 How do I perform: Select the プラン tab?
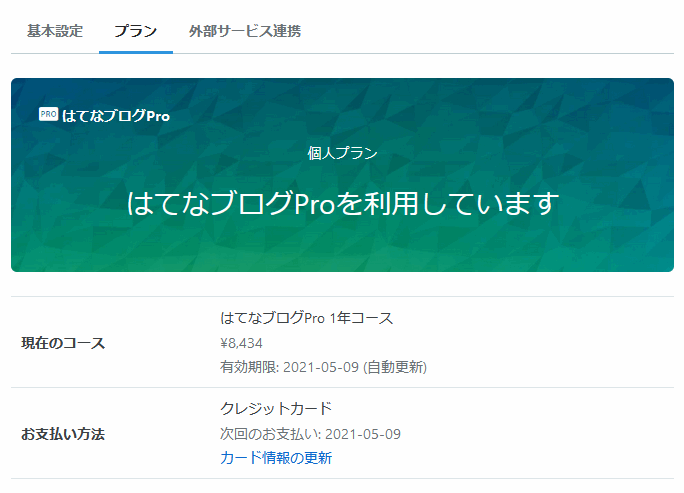(136, 31)
